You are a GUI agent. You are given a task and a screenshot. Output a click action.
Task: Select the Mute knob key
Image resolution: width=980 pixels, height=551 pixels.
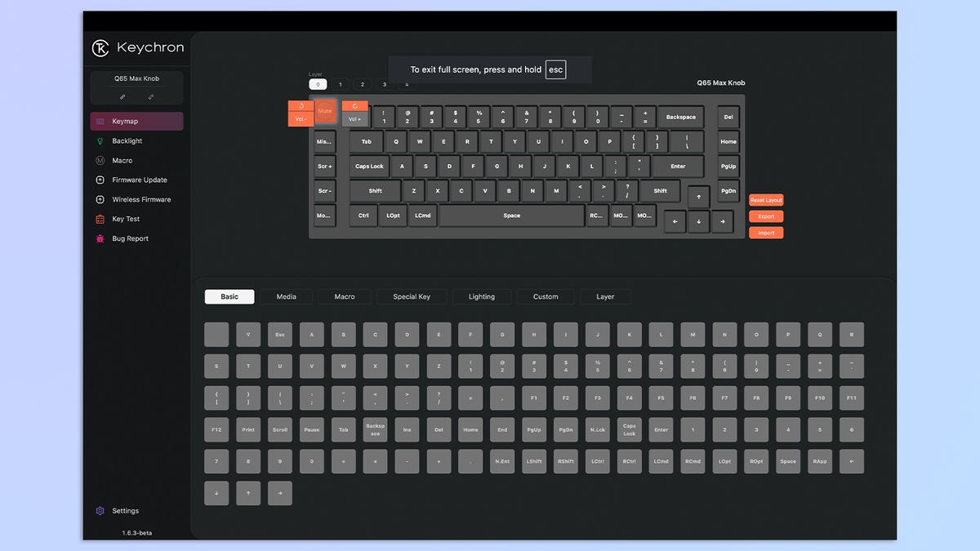click(325, 111)
